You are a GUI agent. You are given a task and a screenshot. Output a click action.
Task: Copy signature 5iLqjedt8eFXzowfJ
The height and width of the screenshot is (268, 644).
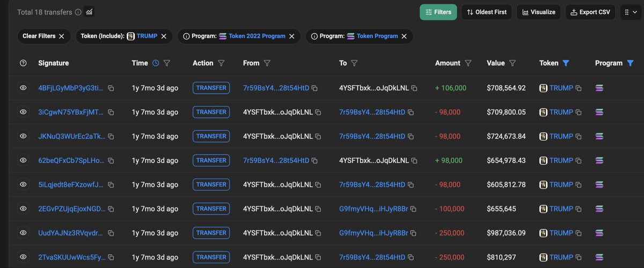pyautogui.click(x=111, y=184)
